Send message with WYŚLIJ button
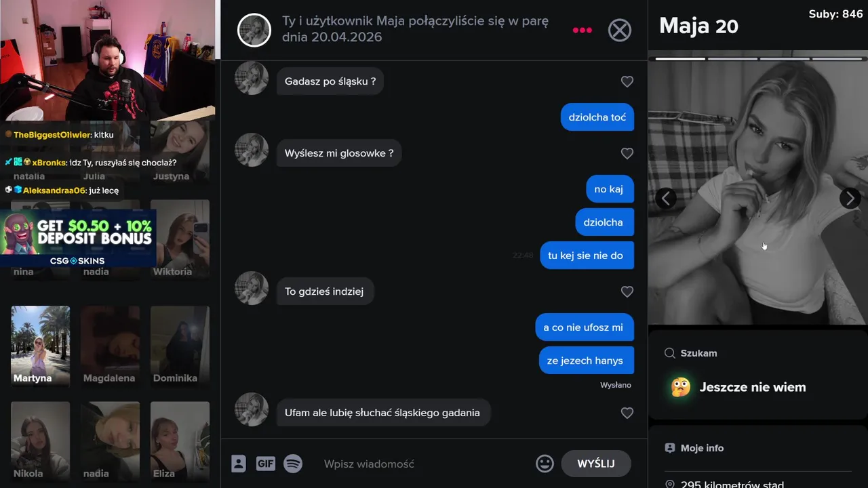This screenshot has width=868, height=488. pyautogui.click(x=596, y=464)
